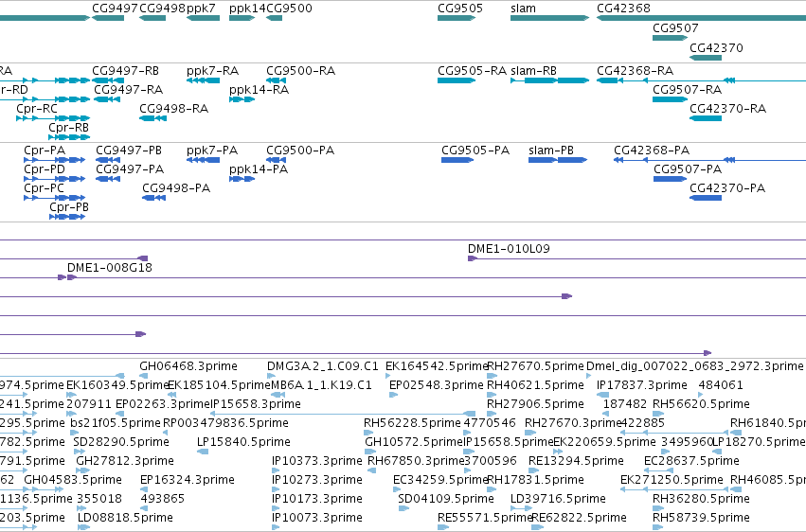Screen dimensions: 806x532
Task: Open Dmel_dig_007022_0683_2972.3prime EST
Action: pos(695,366)
